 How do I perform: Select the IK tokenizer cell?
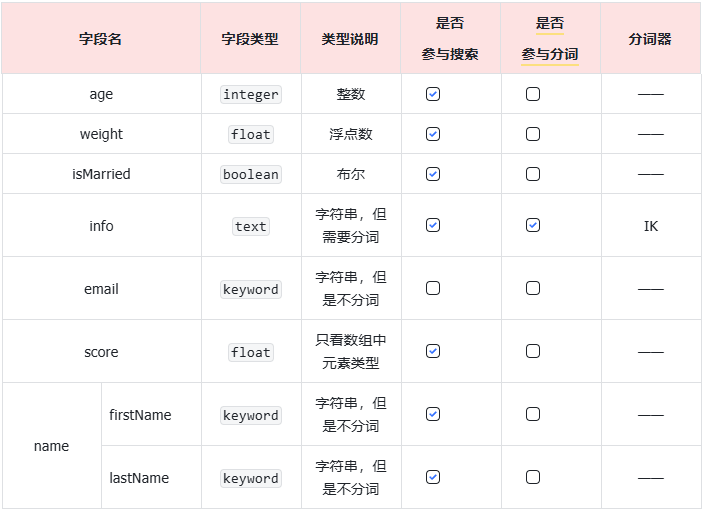point(651,226)
